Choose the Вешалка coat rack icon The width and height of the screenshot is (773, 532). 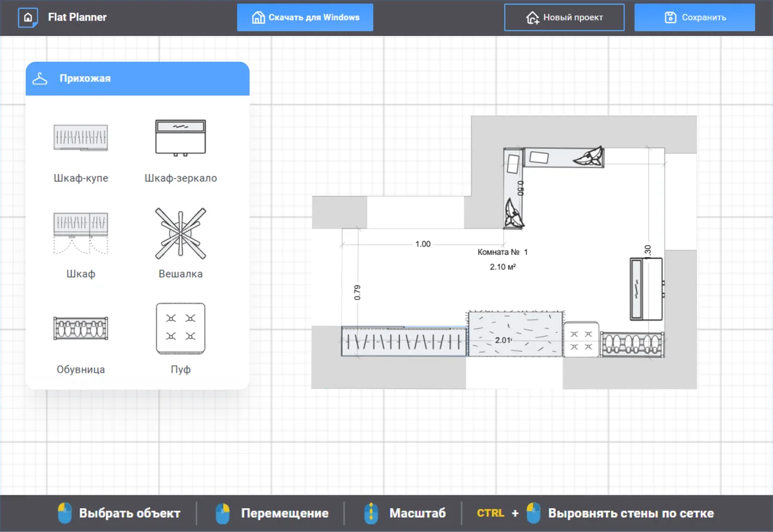[x=180, y=233]
